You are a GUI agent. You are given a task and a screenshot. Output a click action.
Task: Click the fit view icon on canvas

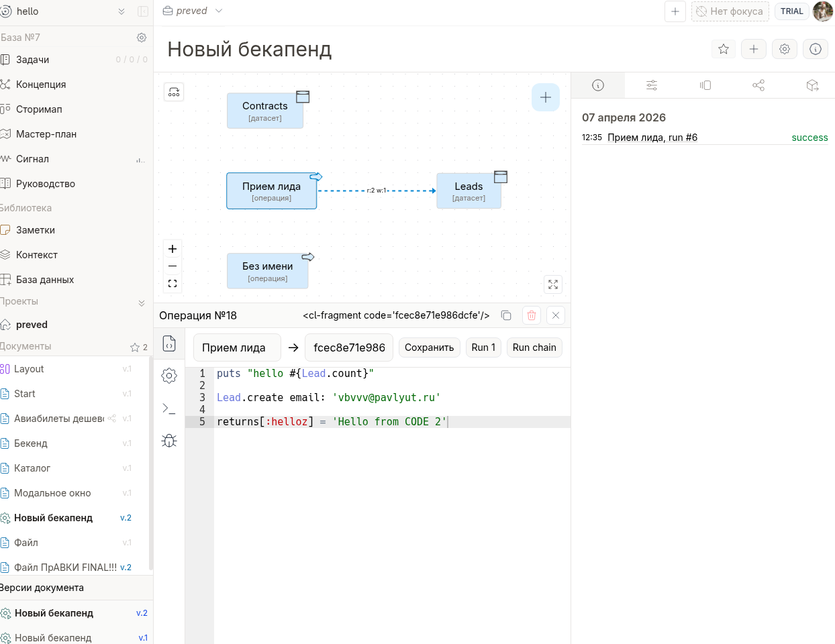pyautogui.click(x=173, y=284)
